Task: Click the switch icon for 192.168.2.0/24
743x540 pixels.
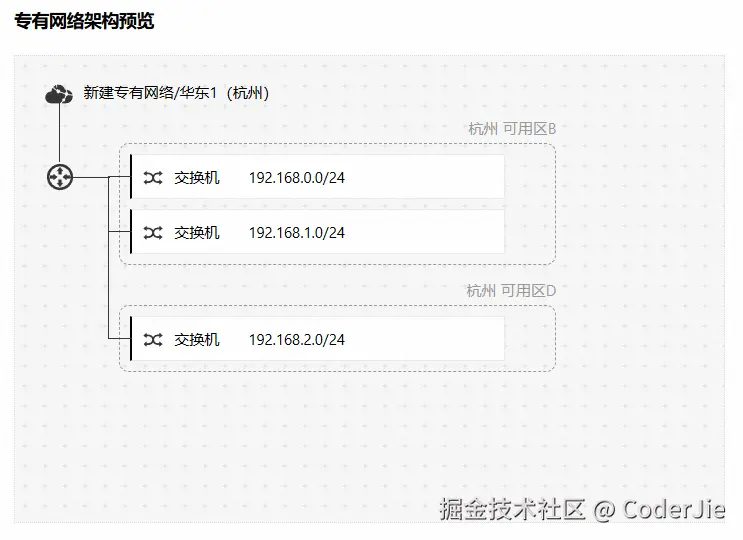Action: pyautogui.click(x=153, y=340)
